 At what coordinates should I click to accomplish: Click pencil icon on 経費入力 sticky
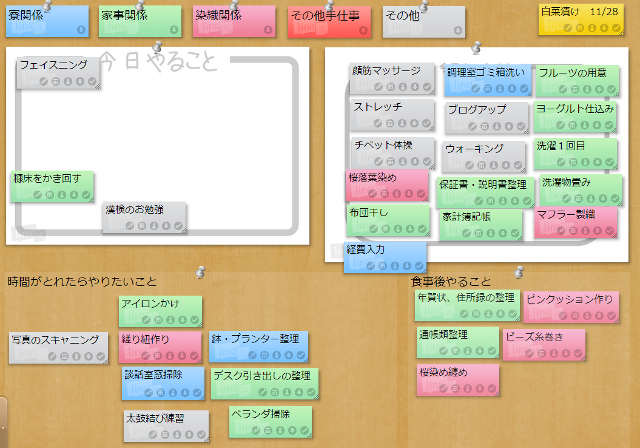click(x=370, y=266)
